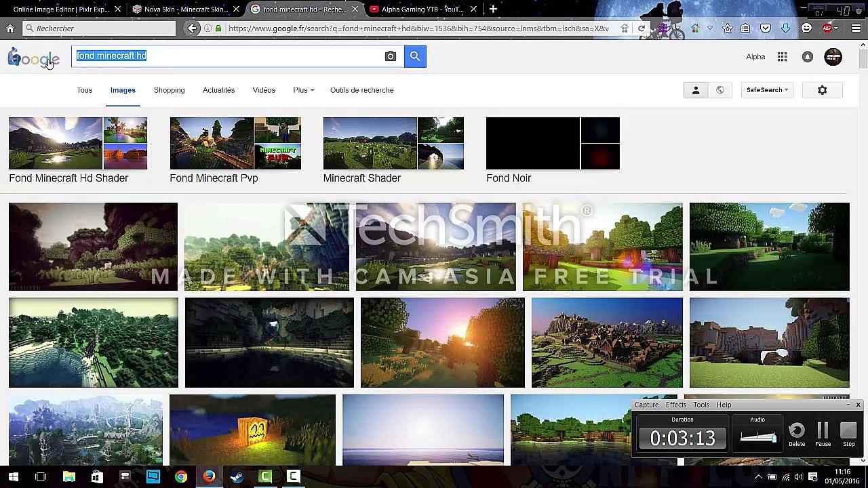Reload the page with refresh icon

[641, 28]
